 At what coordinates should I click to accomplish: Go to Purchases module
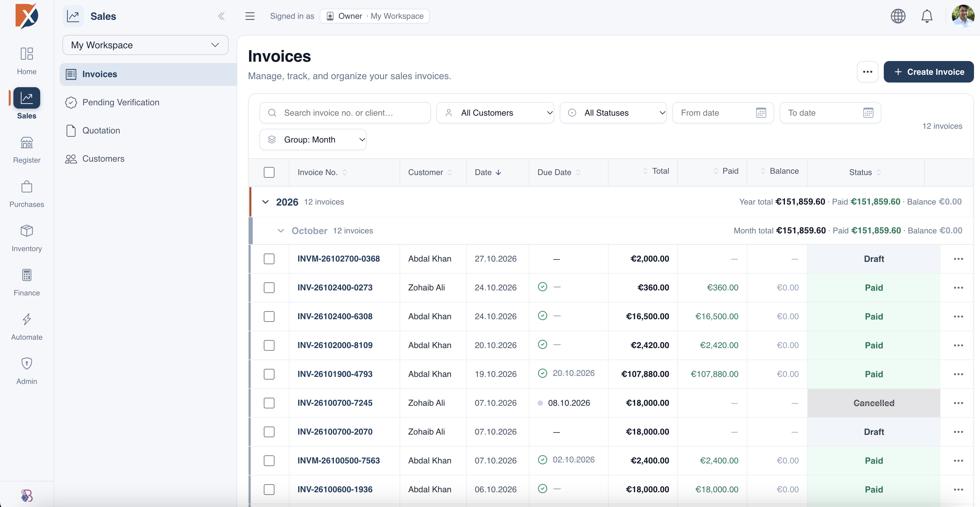[x=26, y=193]
